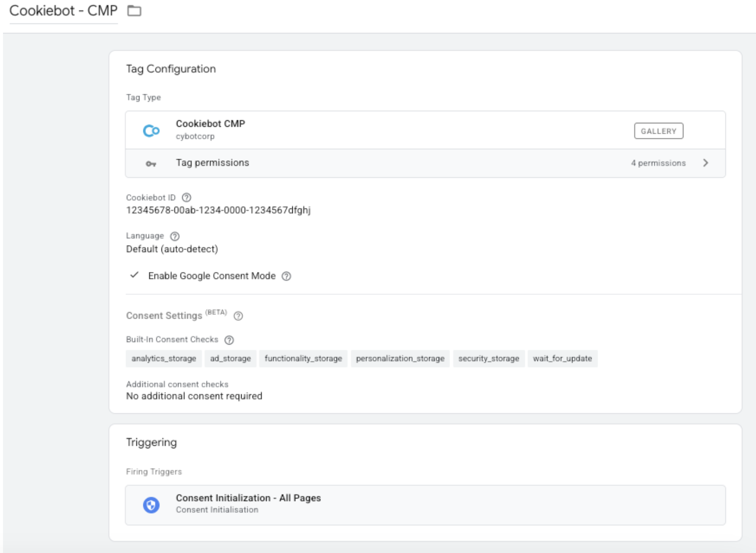
Task: Click the Cookiebot CMP logo icon
Action: point(151,131)
